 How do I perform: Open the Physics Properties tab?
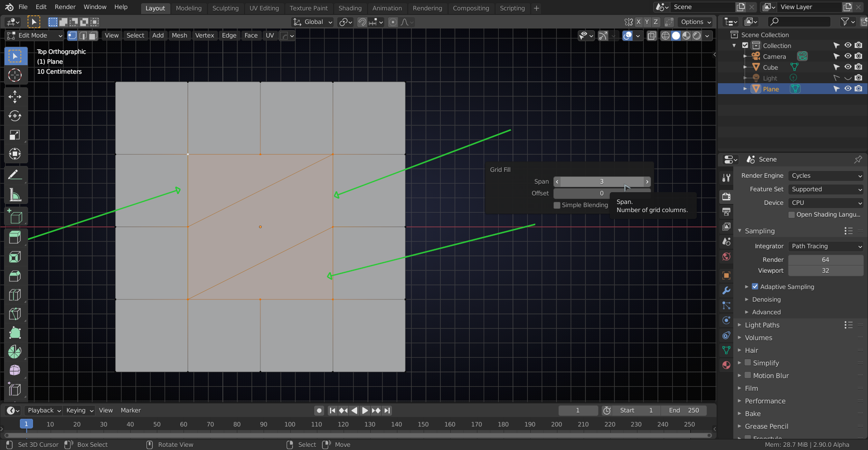(726, 320)
